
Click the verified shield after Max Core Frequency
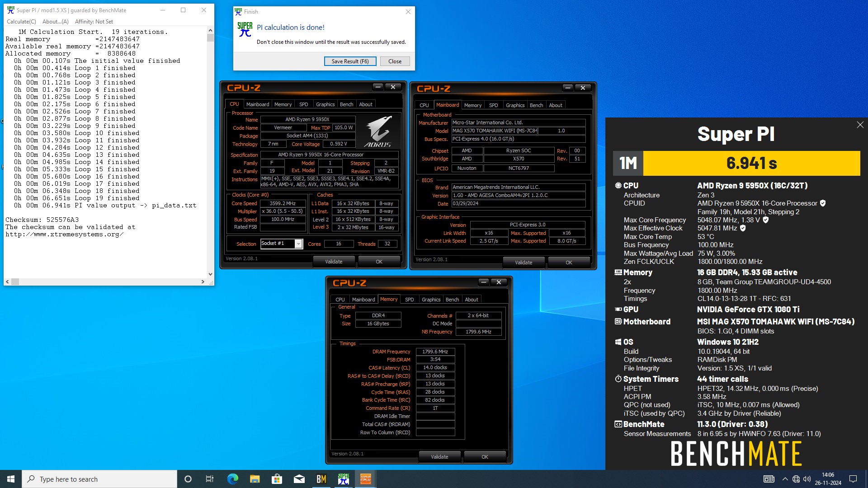pyautogui.click(x=766, y=220)
